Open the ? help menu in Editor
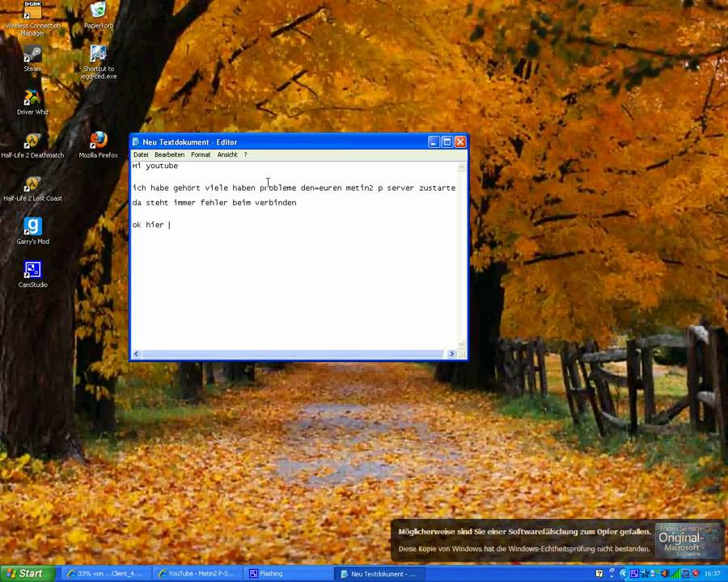This screenshot has height=582, width=728. pyautogui.click(x=246, y=154)
